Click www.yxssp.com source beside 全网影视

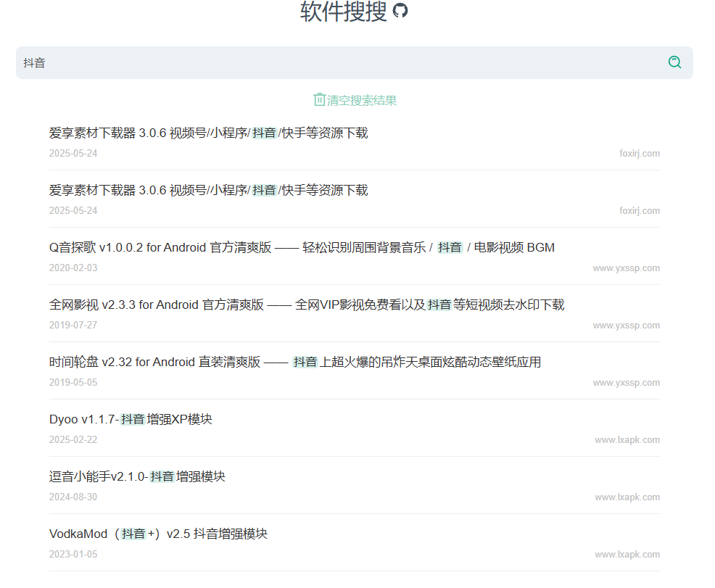coord(626,326)
